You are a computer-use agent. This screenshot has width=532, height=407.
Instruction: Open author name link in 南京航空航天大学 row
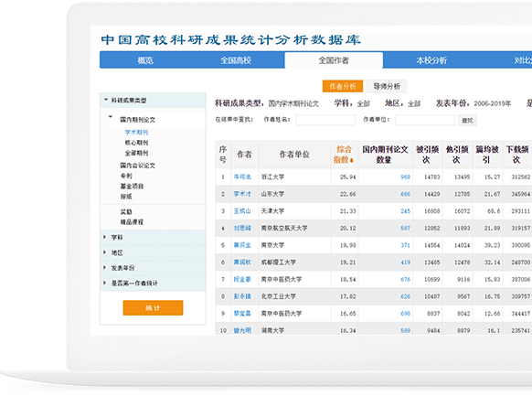click(242, 228)
